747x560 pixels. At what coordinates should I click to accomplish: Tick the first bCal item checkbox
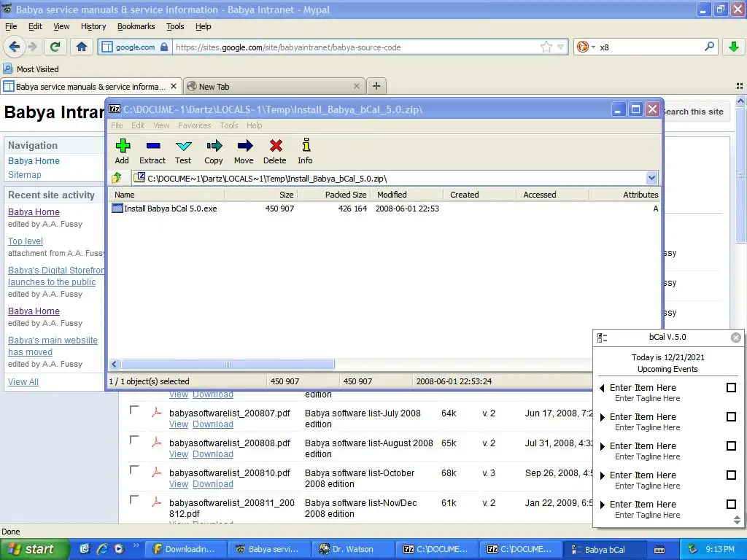[x=731, y=388]
